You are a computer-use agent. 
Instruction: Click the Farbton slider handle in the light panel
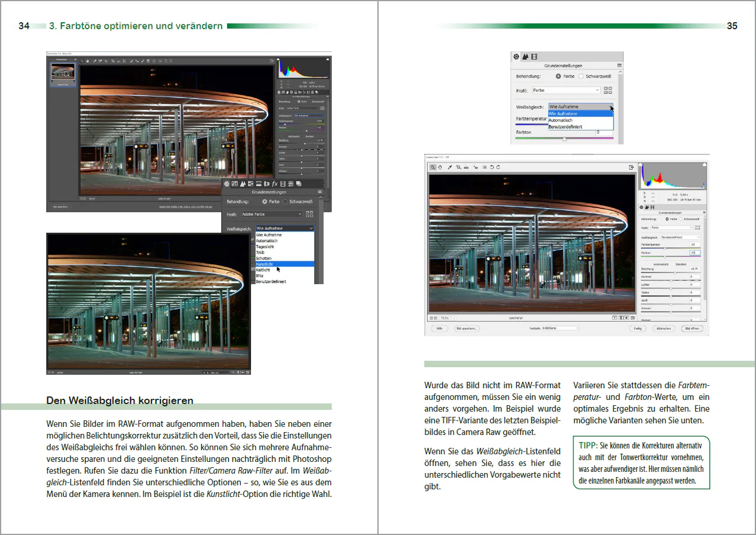tap(564, 139)
